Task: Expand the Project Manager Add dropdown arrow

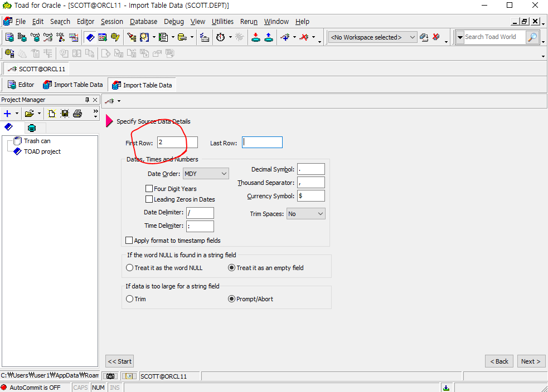Action: (17, 114)
